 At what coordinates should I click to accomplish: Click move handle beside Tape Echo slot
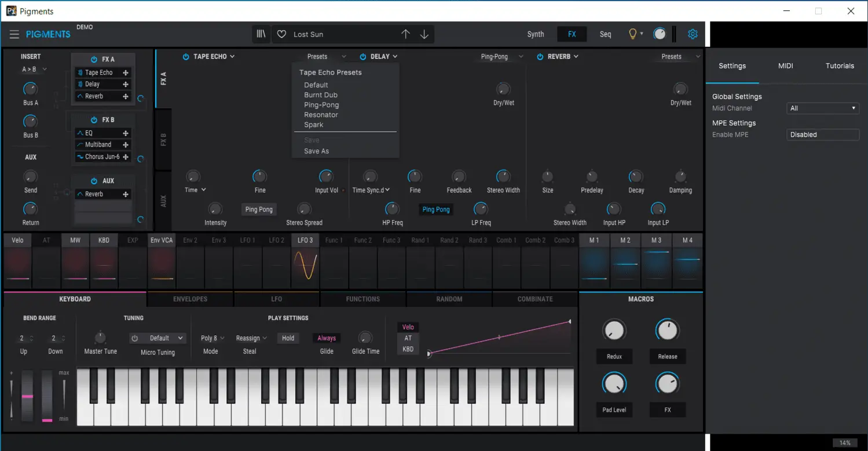tap(126, 72)
